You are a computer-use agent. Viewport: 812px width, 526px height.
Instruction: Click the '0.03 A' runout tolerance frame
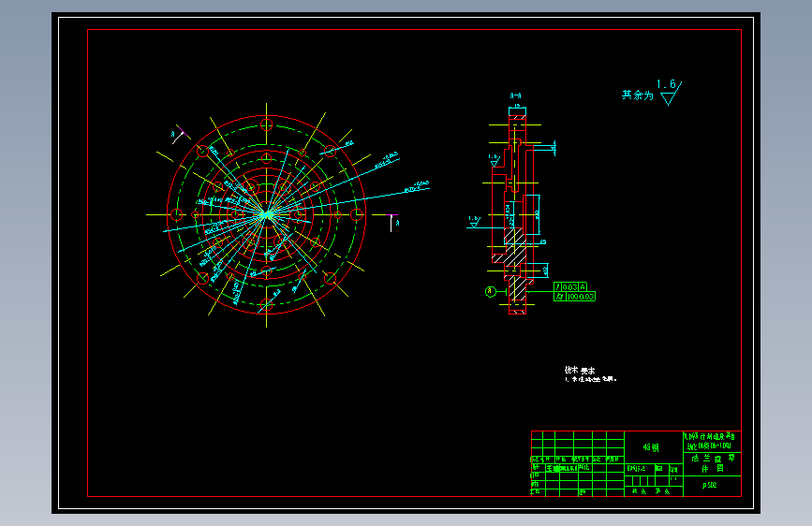coord(570,286)
